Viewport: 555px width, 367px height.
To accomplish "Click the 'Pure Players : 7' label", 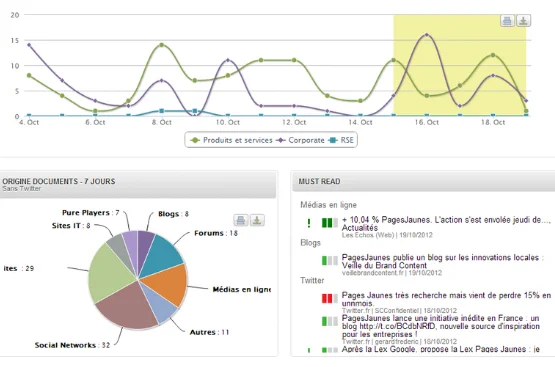I will point(91,213).
